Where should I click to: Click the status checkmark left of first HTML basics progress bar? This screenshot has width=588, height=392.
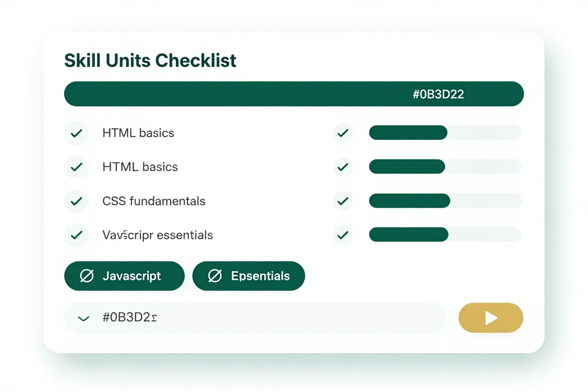[343, 133]
